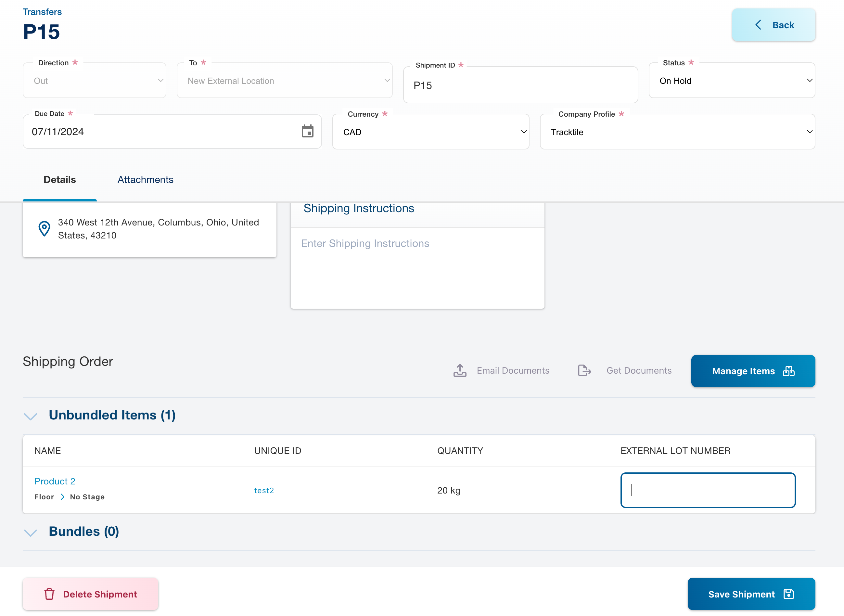The height and width of the screenshot is (616, 844).
Task: Collapse the Bundles section
Action: click(31, 532)
